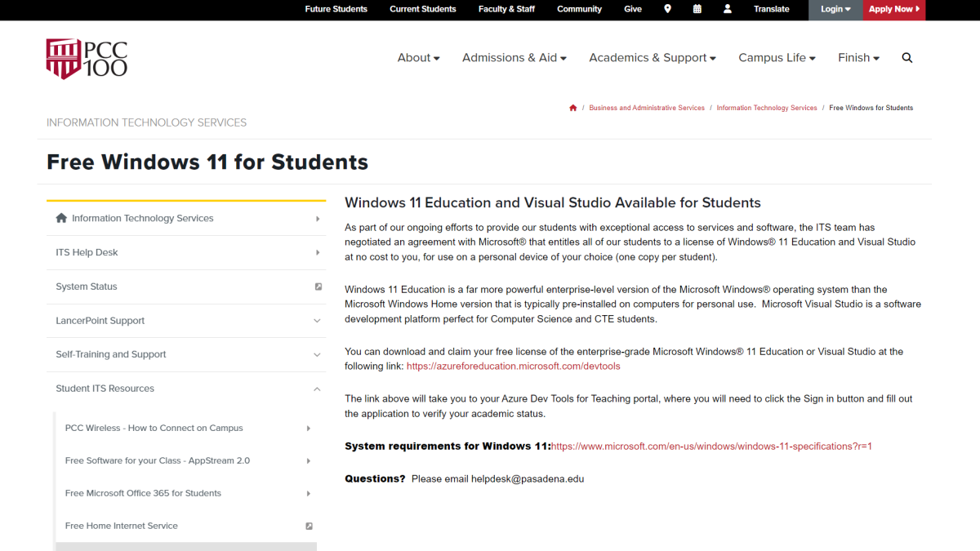This screenshot has width=980, height=551.
Task: Select Free Microsoft Office 365 for Students
Action: point(143,493)
